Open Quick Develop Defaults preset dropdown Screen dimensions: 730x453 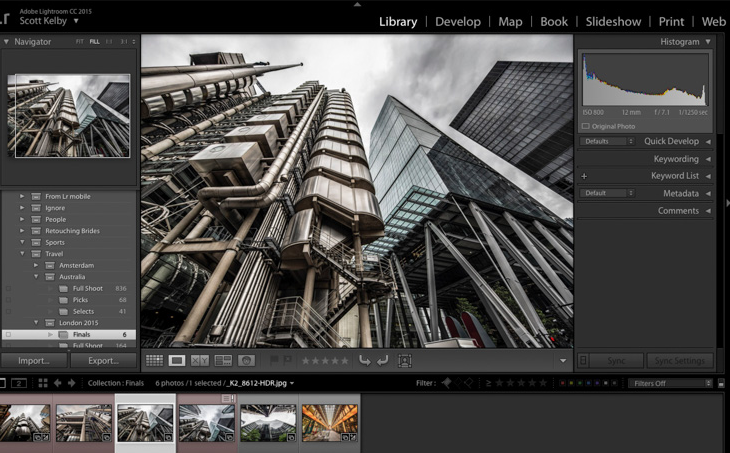[607, 141]
